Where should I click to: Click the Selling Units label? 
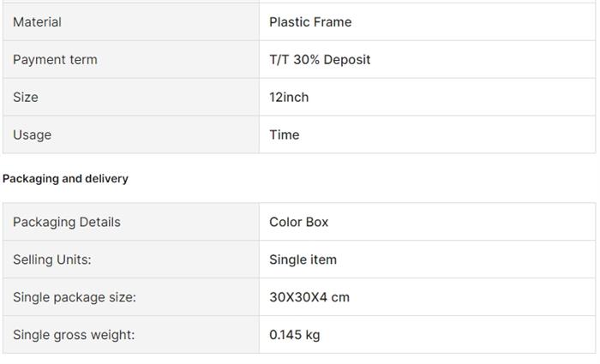52,260
